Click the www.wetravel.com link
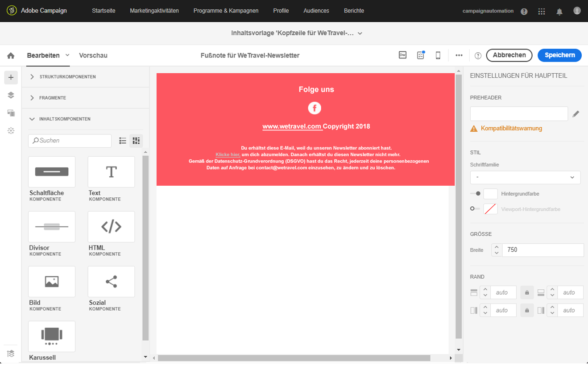588x379 pixels. (292, 126)
